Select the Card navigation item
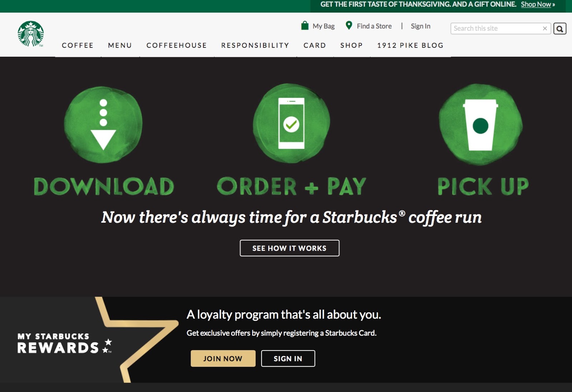 (315, 45)
